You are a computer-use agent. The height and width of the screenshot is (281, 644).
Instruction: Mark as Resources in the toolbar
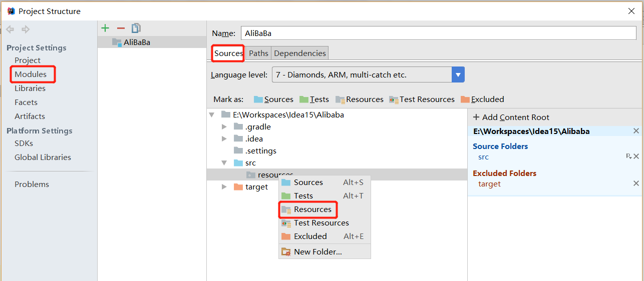360,99
